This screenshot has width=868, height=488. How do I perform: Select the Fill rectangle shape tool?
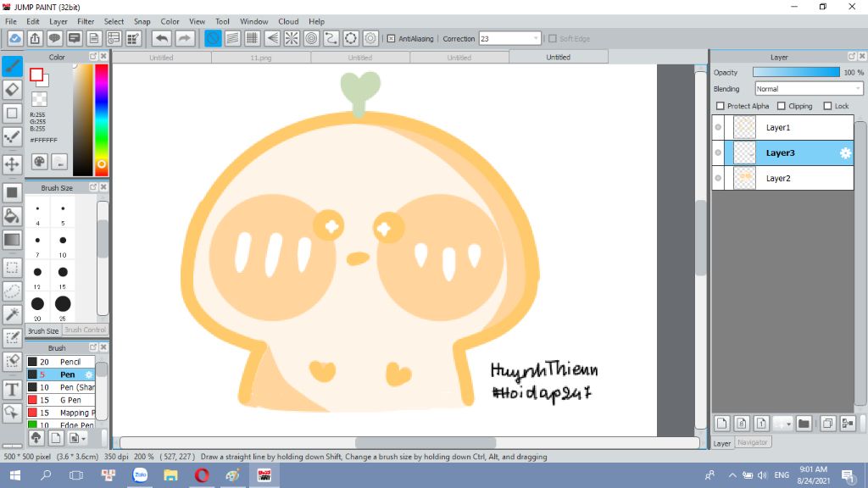(x=12, y=192)
